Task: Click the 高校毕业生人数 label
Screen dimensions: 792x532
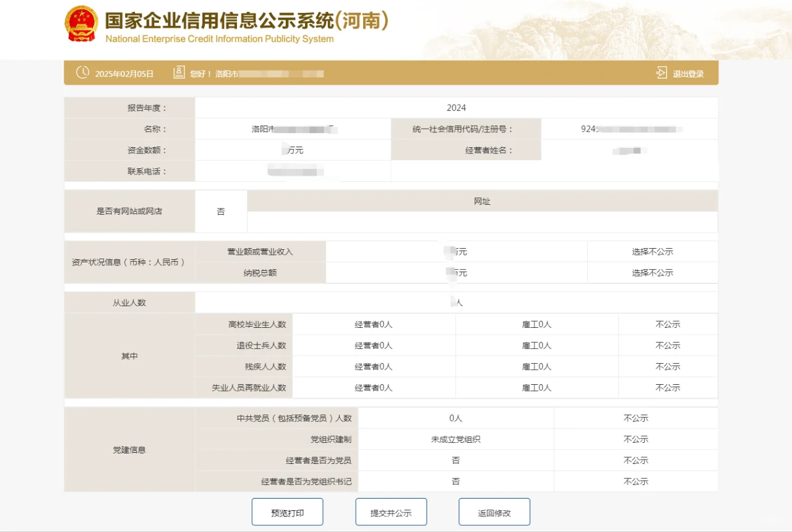Action: [257, 324]
